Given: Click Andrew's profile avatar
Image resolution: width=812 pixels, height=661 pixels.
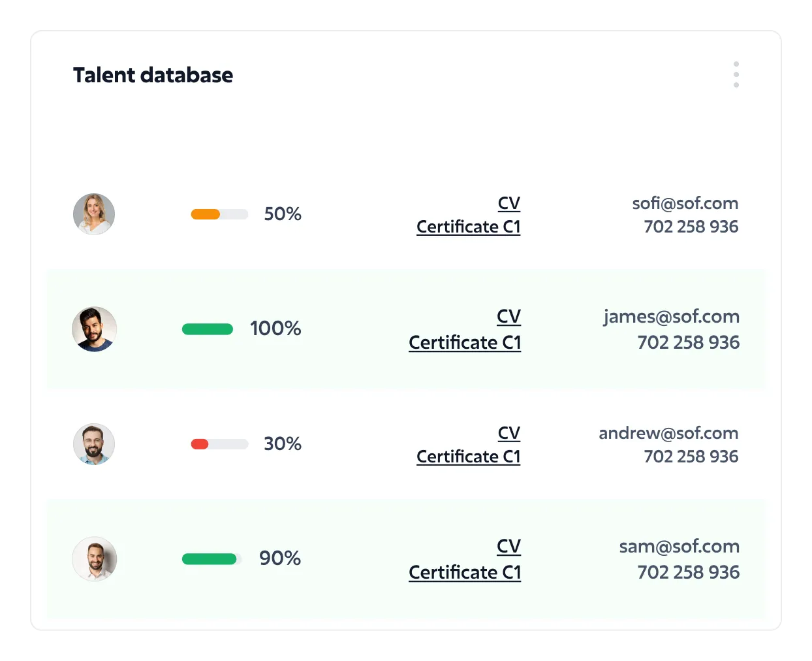Looking at the screenshot, I should coord(94,444).
